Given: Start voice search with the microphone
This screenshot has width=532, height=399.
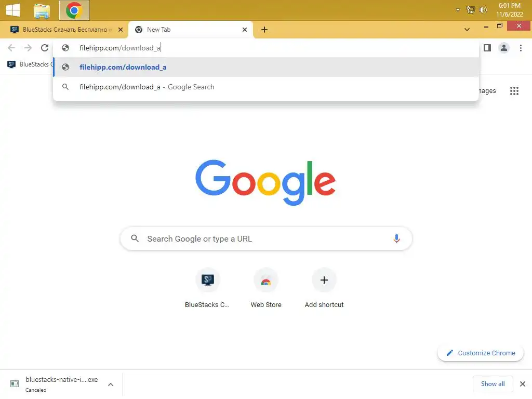Looking at the screenshot, I should (x=396, y=238).
